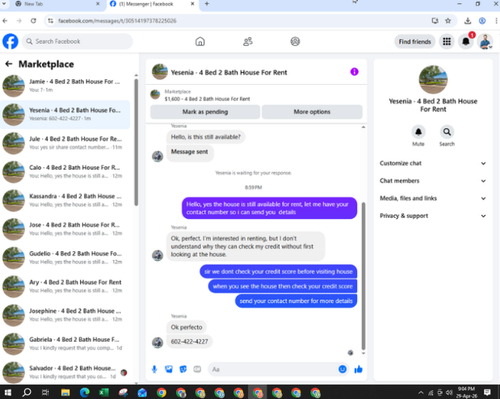
Task: Mute this conversation bell icon
Action: [x=418, y=132]
